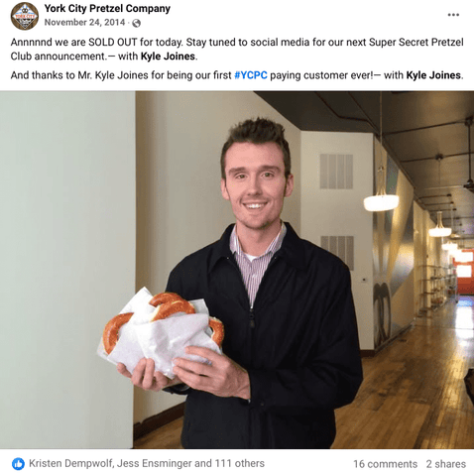This screenshot has height=476, width=474.
Task: Open York City Pretzel Company profile picture
Action: coord(25,16)
